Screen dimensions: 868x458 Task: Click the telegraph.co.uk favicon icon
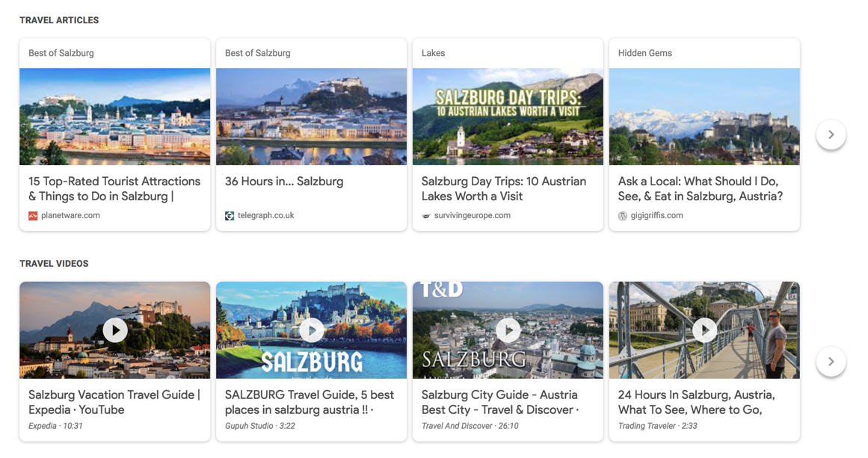[230, 216]
